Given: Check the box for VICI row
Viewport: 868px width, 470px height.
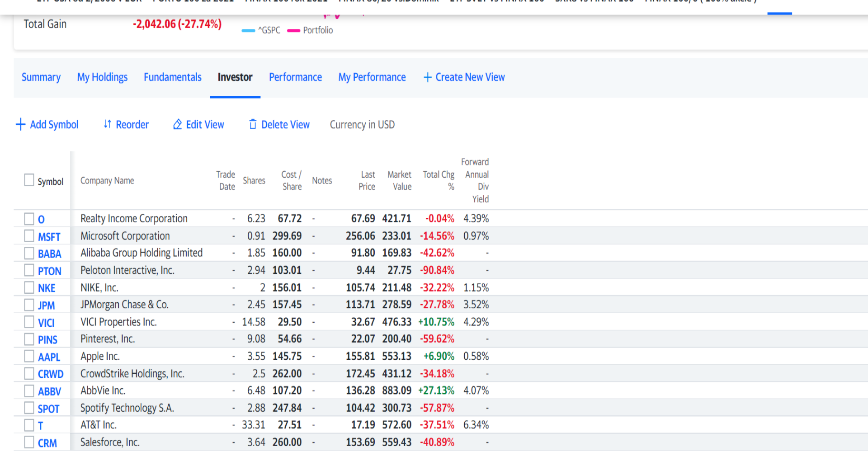Looking at the screenshot, I should point(29,322).
